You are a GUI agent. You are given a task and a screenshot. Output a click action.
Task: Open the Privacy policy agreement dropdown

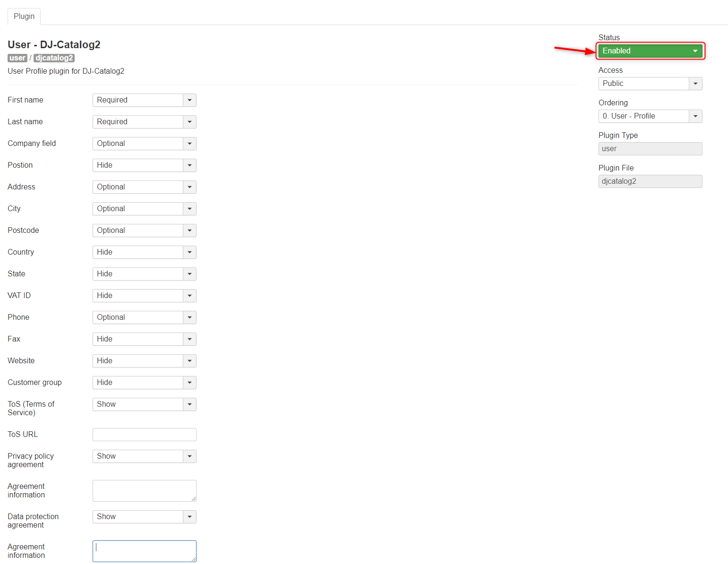(145, 456)
